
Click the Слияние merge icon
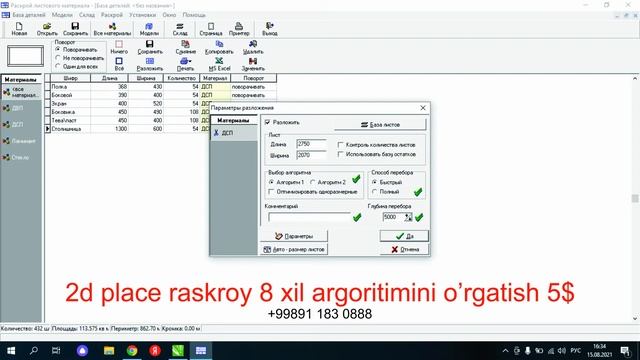pyautogui.click(x=186, y=47)
